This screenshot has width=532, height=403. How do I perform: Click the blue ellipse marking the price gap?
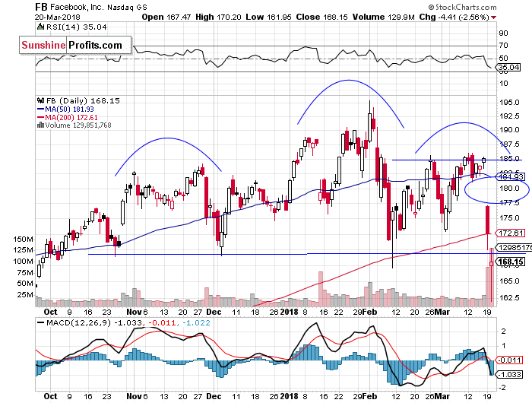pos(497,189)
